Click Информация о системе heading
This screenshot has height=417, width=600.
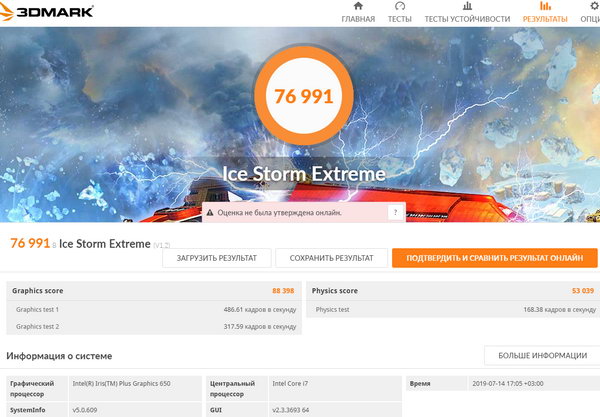(59, 356)
